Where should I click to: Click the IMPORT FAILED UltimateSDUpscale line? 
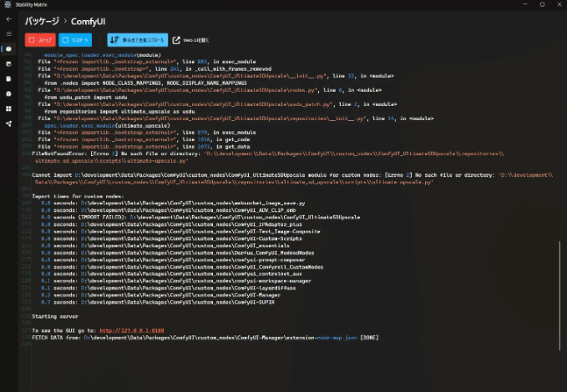[x=200, y=217]
